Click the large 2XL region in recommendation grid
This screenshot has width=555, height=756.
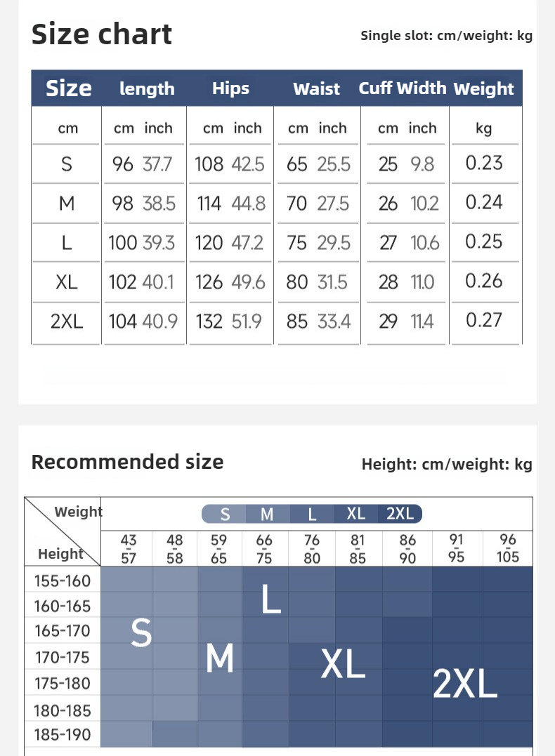[x=464, y=683]
